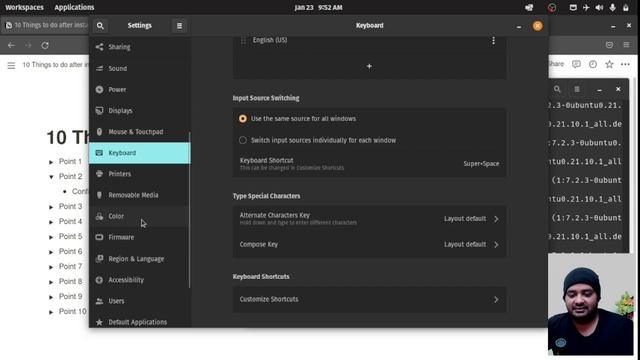Open the terminal window menu icon

coord(577,89)
